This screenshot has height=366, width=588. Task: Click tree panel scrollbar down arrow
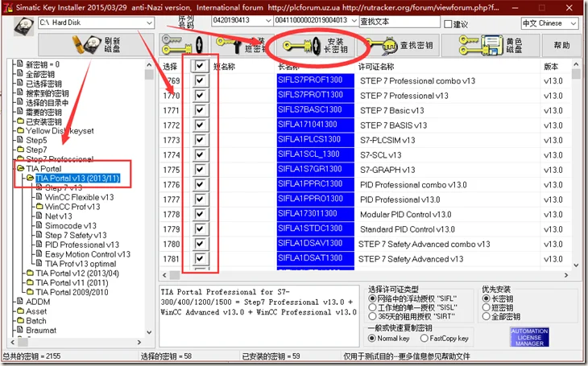click(x=149, y=332)
